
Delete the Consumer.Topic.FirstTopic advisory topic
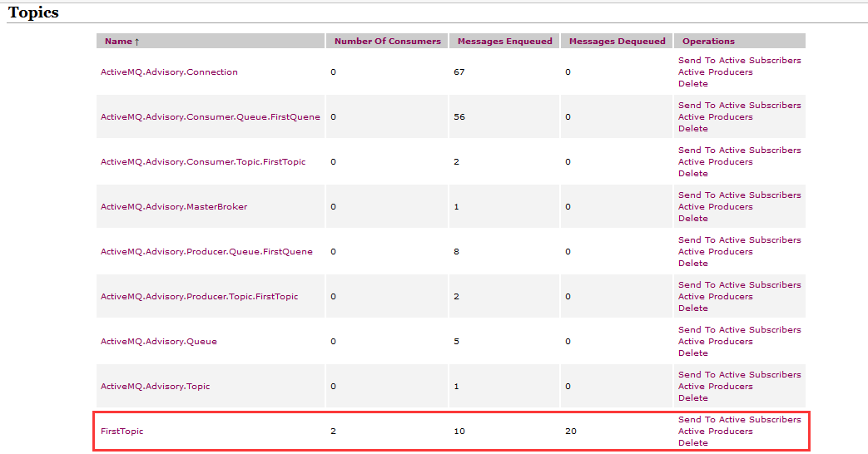[693, 173]
